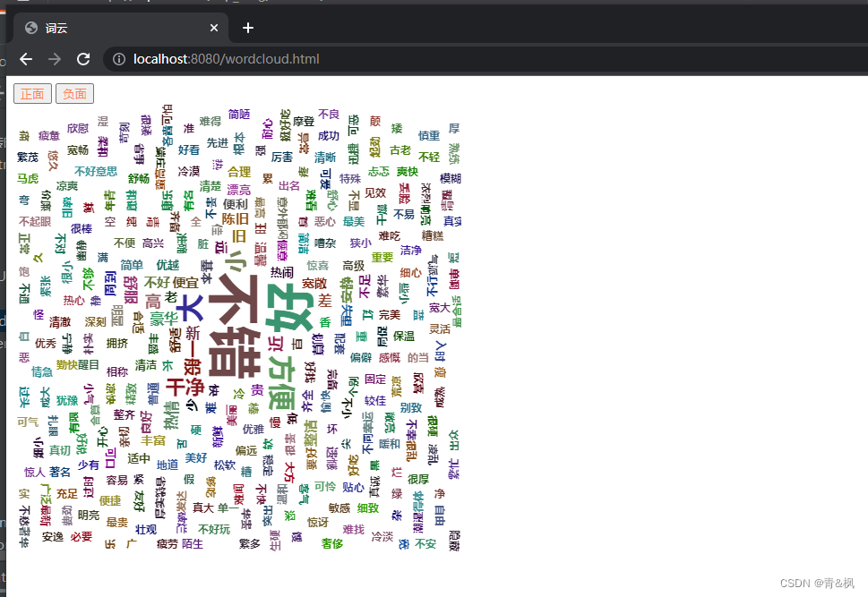Click the word 宽敞
Viewport: 868px width, 597px height.
[314, 284]
